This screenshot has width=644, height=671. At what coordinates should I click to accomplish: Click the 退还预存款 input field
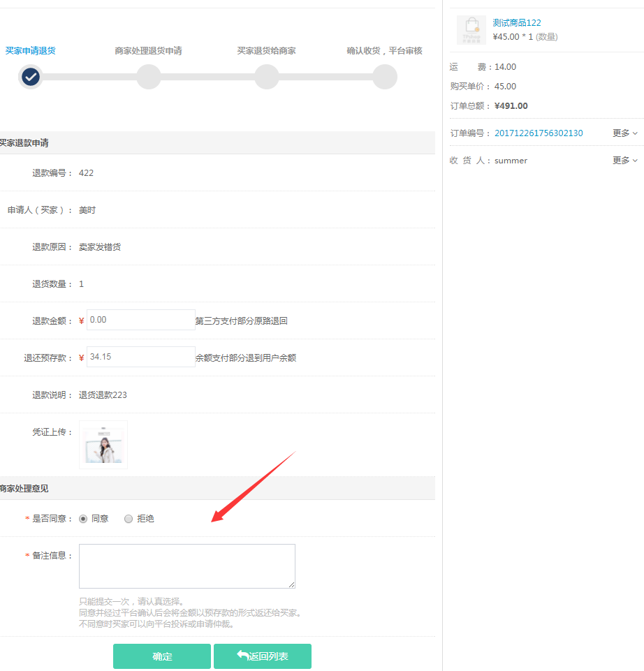[x=141, y=357]
